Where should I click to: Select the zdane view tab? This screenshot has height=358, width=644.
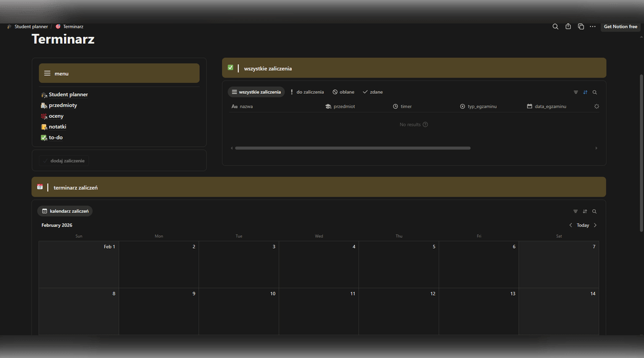tap(373, 92)
